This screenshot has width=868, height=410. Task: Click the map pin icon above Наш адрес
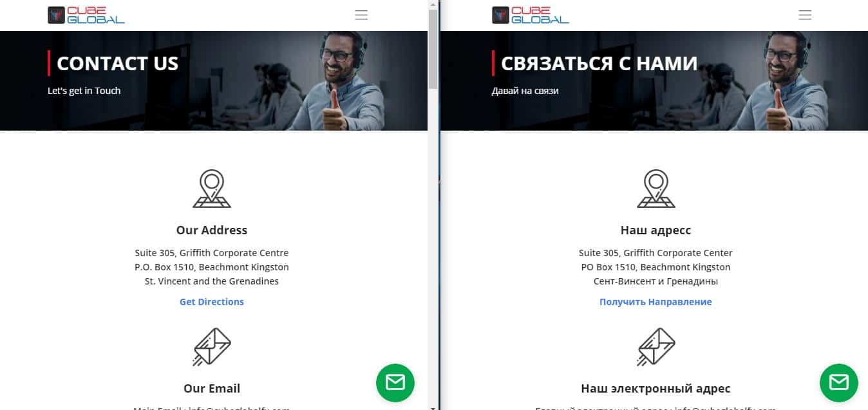point(656,189)
